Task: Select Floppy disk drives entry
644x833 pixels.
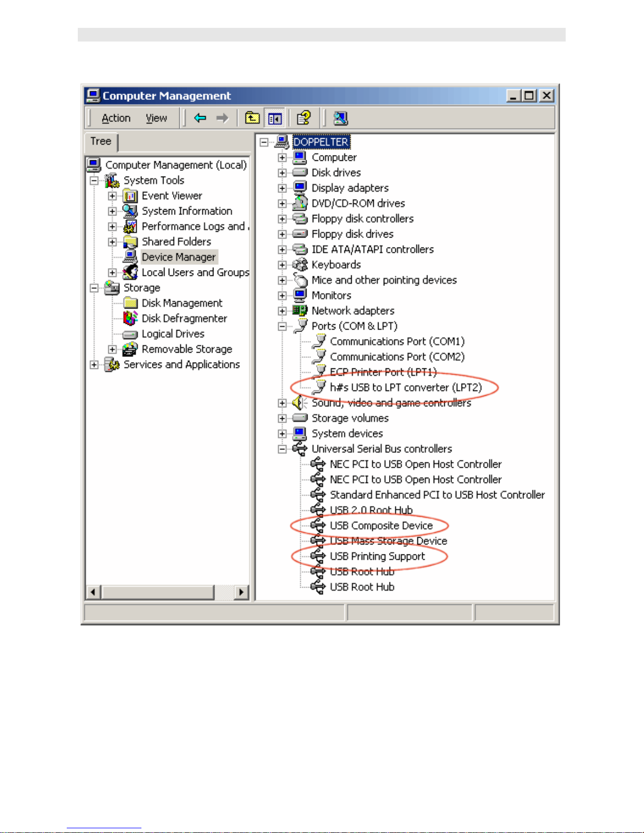Action: point(352,234)
